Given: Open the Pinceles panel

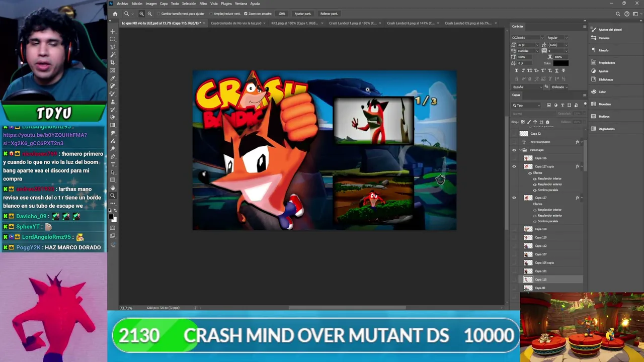Looking at the screenshot, I should coord(601,38).
